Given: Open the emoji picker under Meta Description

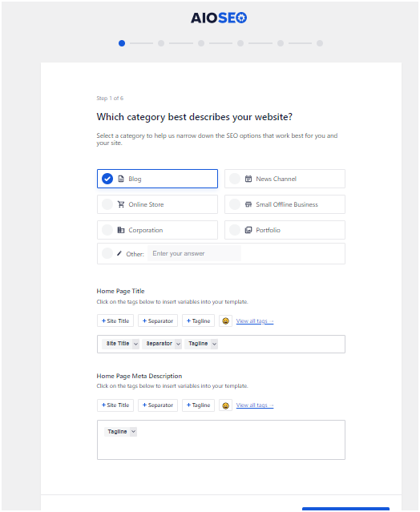Looking at the screenshot, I should click(225, 405).
